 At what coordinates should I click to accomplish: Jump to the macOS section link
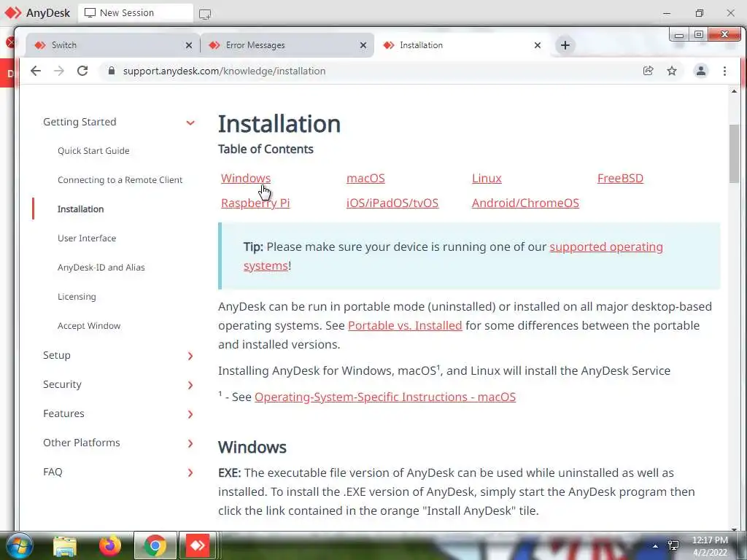tap(365, 178)
